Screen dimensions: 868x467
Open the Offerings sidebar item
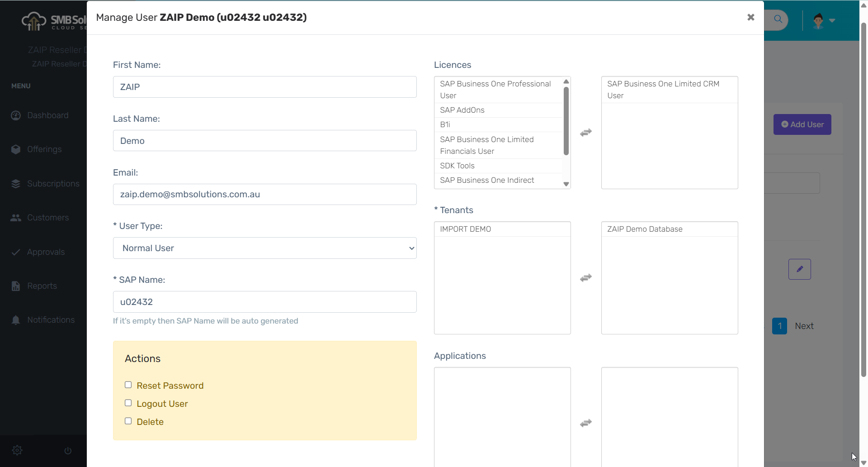pos(43,149)
